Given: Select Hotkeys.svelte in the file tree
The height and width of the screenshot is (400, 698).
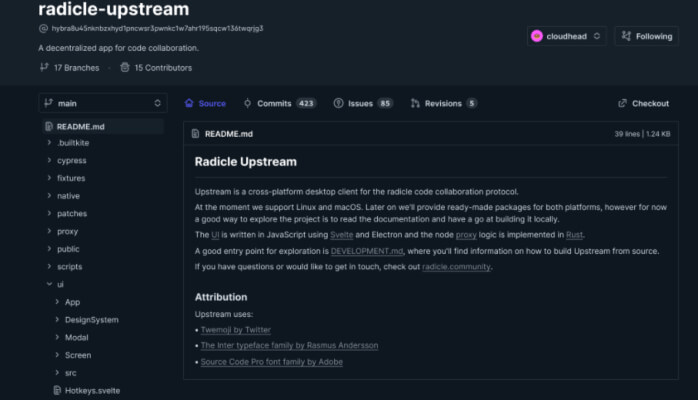Looking at the screenshot, I should [x=92, y=390].
